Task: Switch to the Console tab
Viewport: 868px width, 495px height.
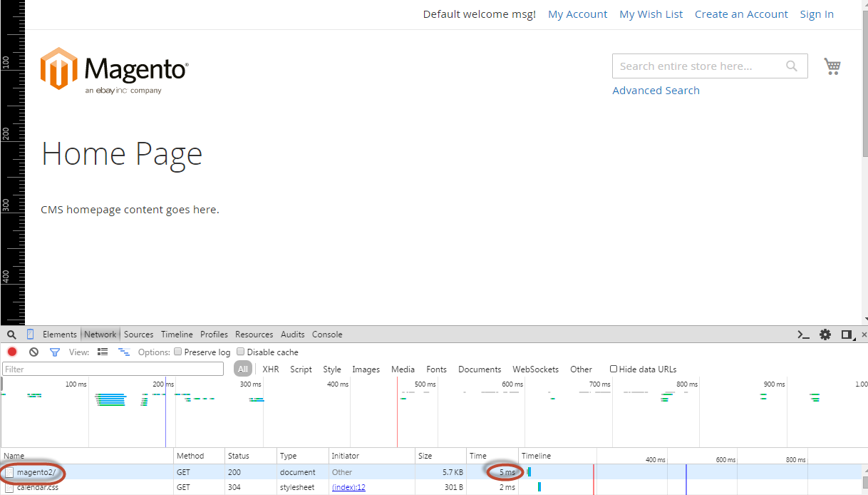Action: (x=327, y=335)
